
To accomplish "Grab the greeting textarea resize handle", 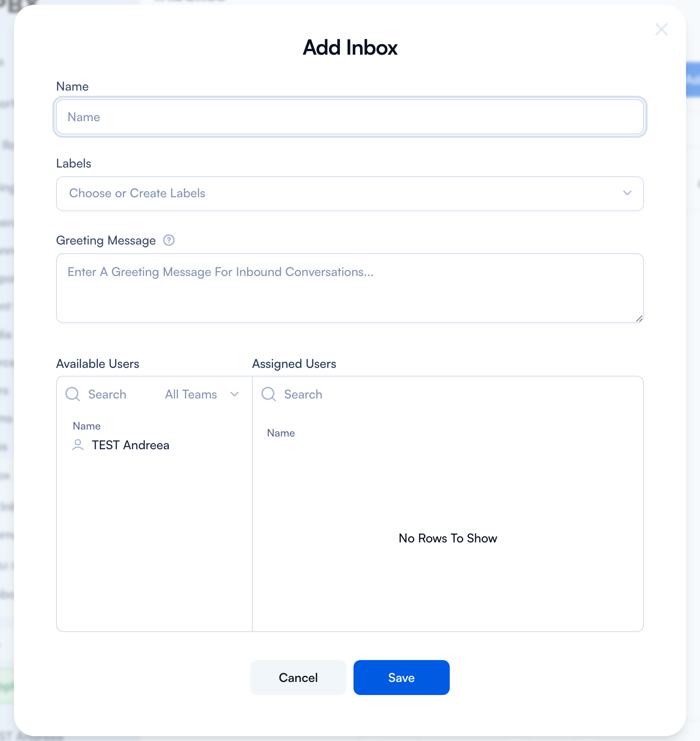I will (x=639, y=319).
